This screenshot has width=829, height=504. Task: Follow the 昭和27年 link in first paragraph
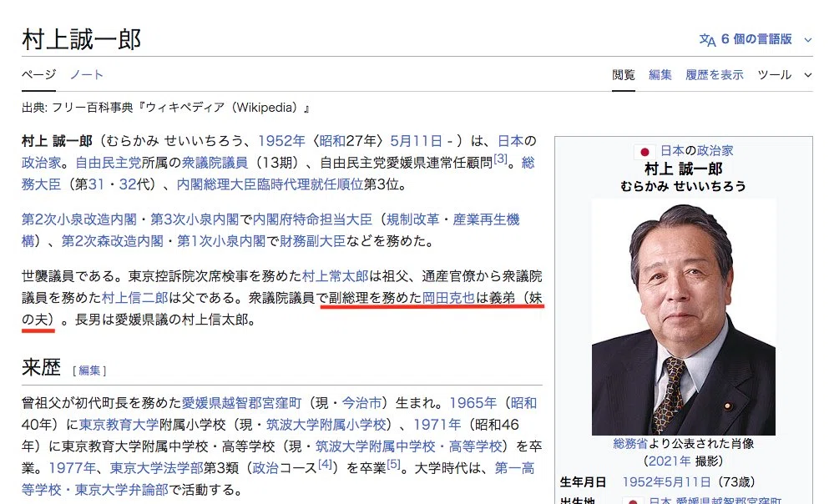click(332, 141)
